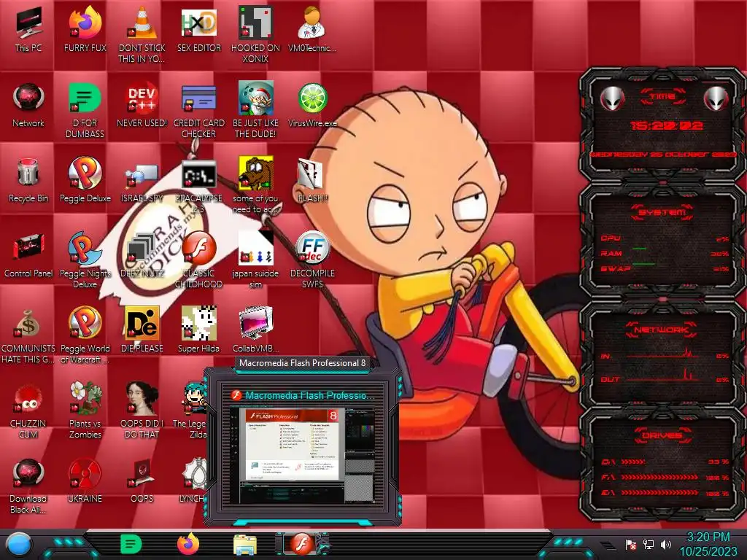
Task: Open the flagged notification tray icon
Action: (631, 545)
